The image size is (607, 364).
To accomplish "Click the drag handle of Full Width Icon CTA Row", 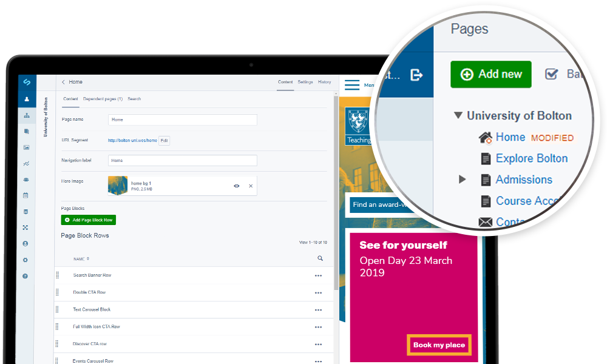I will [57, 326].
